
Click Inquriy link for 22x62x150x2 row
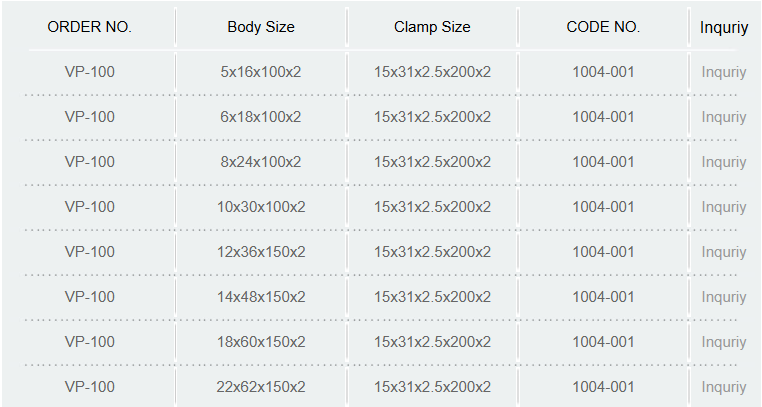[724, 387]
